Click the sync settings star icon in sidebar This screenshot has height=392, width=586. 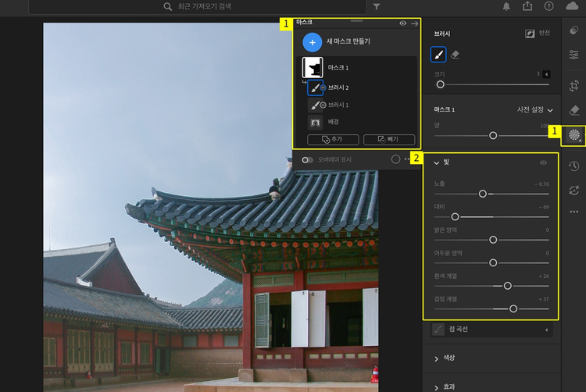coord(574,190)
